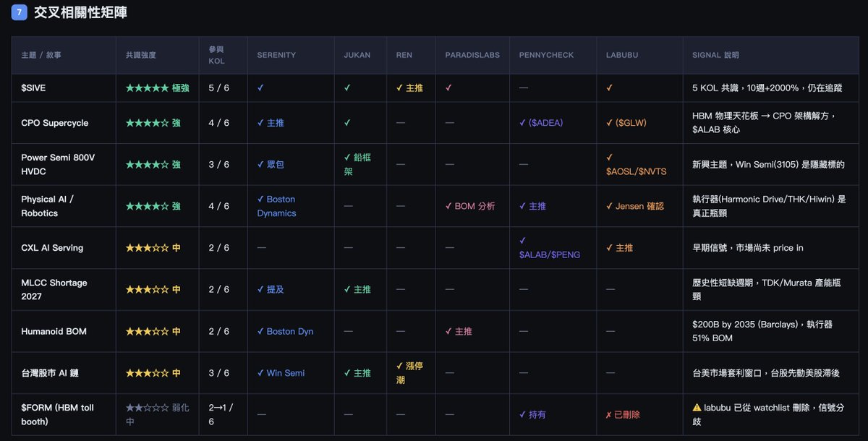Viewport: 868px width, 441px height.
Task: Click the five-star 極強 rating for $SIVE
Action: [x=157, y=87]
